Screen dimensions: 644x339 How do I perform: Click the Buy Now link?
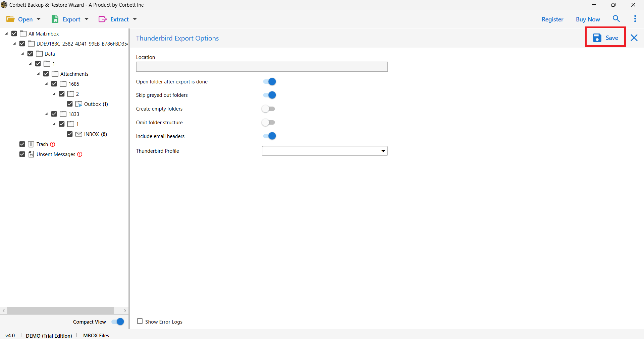[588, 19]
